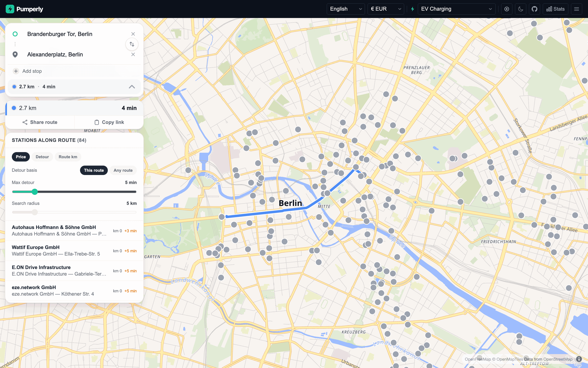Set detour basis to This route
588x368 pixels.
94,170
